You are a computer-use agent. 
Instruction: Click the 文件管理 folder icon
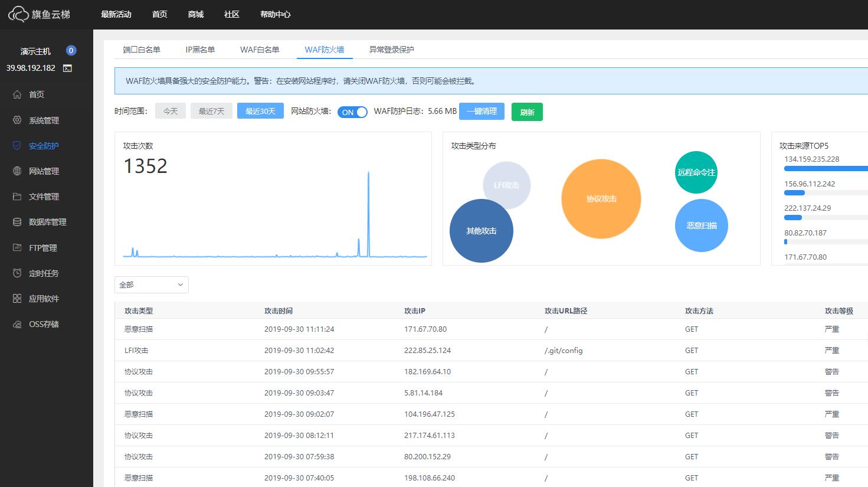point(17,197)
